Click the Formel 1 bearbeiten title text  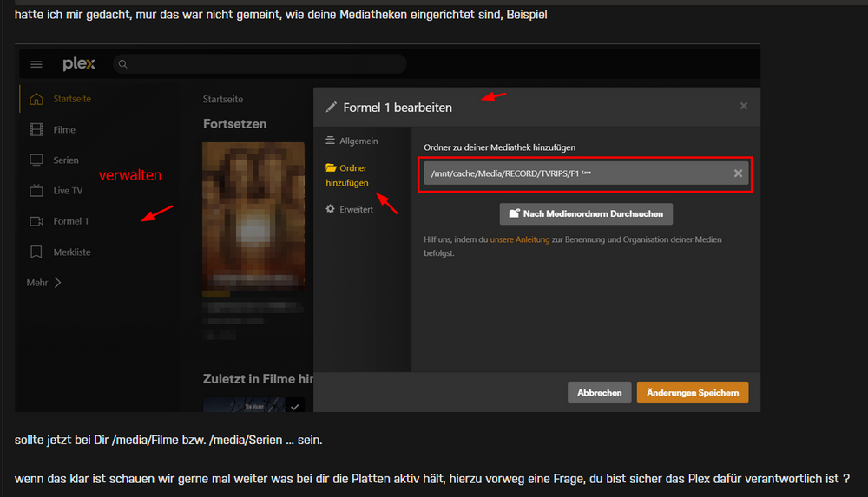[398, 108]
